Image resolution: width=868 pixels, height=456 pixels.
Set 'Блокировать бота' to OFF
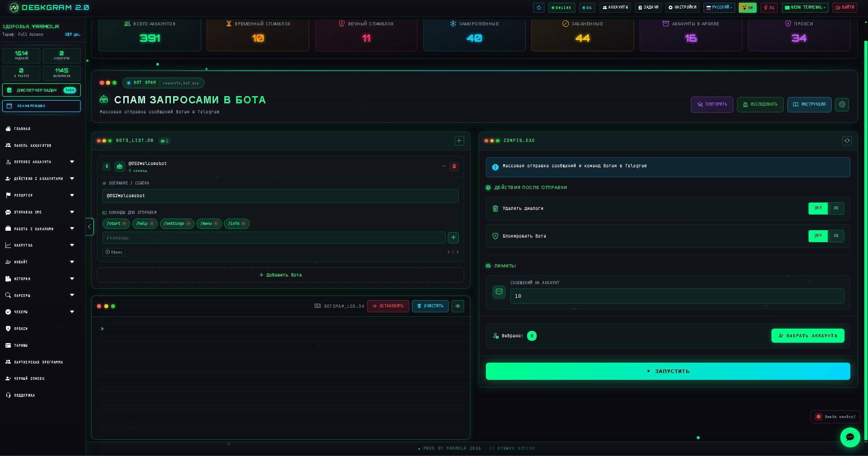[818, 236]
